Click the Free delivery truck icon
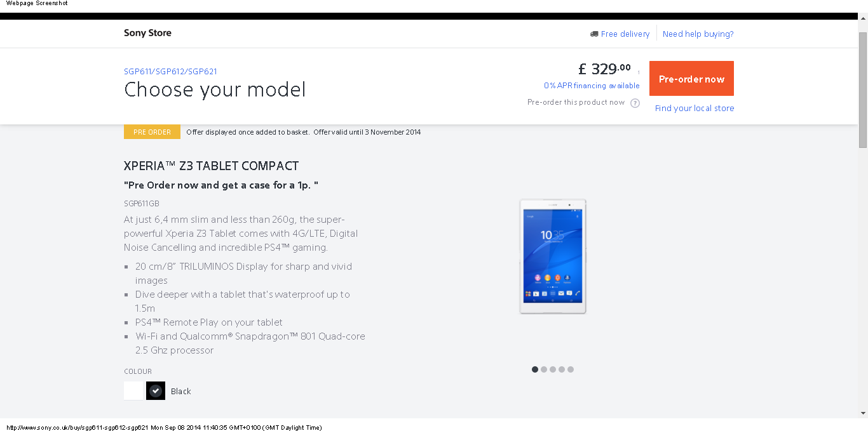Viewport: 868px width, 431px height. click(x=594, y=34)
